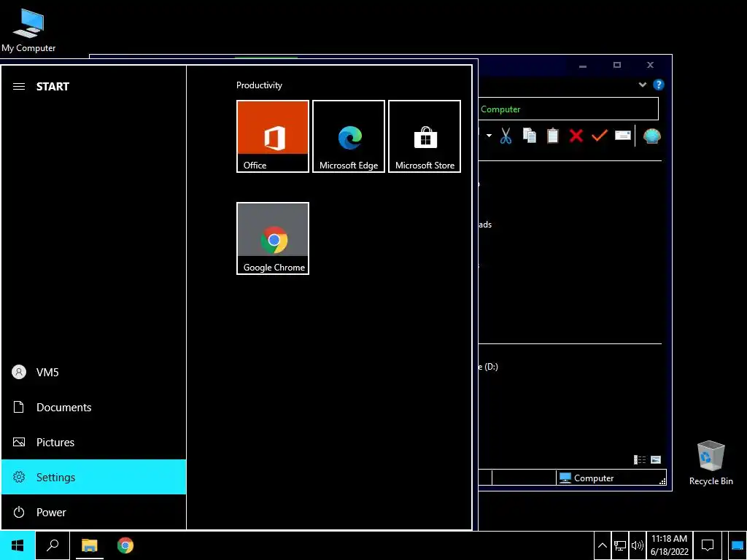This screenshot has width=747, height=560.
Task: Open volume control tray icon
Action: [637, 545]
